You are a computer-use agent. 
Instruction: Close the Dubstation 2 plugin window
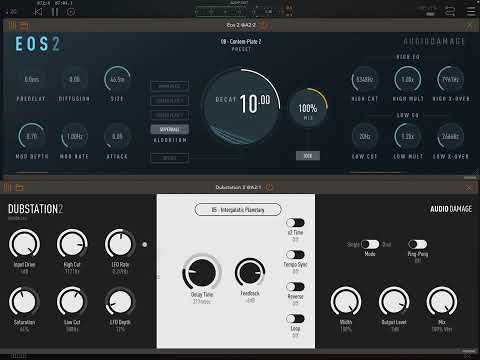pyautogui.click(x=469, y=188)
